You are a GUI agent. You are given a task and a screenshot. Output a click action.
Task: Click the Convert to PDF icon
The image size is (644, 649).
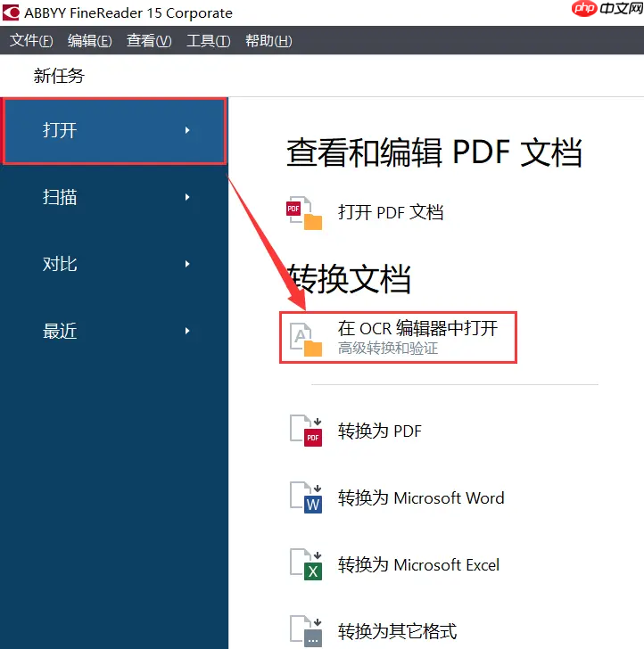pos(306,431)
